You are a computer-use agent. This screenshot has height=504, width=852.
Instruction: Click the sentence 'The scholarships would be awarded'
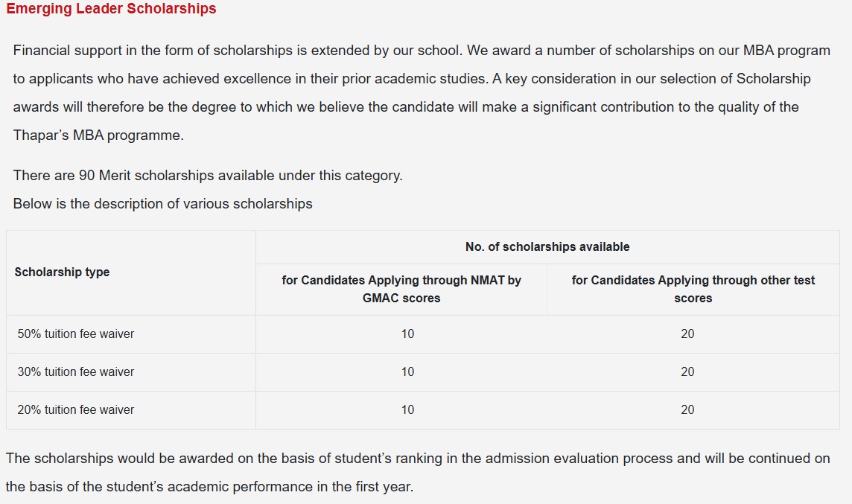coord(418,458)
